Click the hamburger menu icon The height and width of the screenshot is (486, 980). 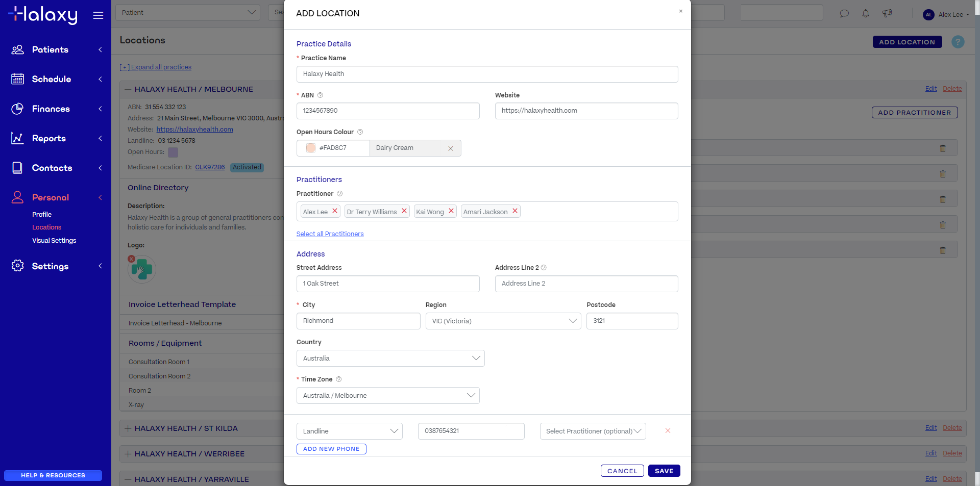tap(98, 15)
